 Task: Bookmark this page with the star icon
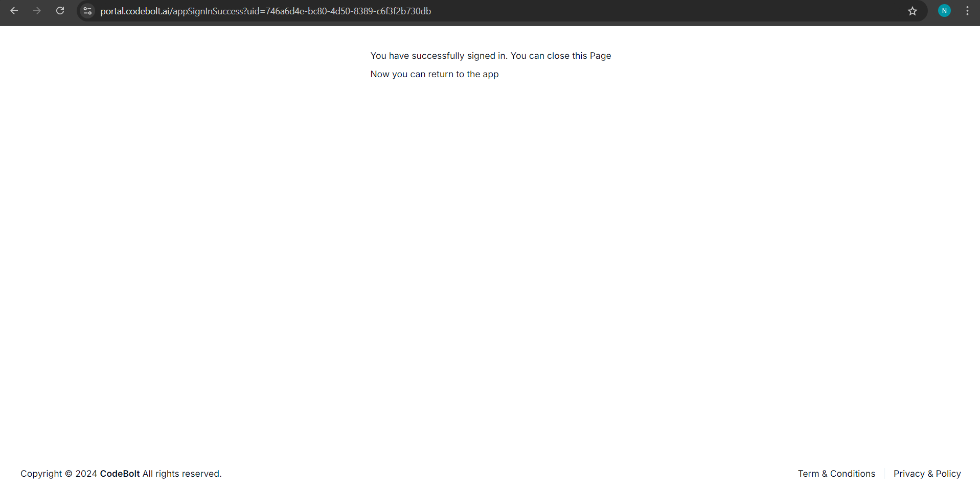click(913, 11)
